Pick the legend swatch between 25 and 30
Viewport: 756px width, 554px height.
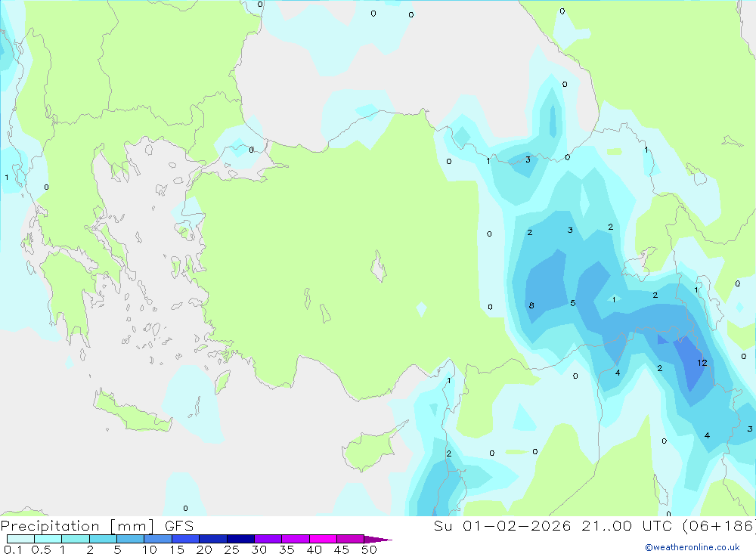click(240, 539)
